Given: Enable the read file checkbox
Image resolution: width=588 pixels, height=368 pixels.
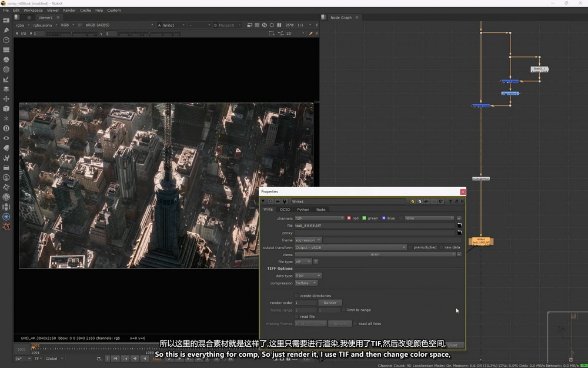Looking at the screenshot, I should coord(297,317).
